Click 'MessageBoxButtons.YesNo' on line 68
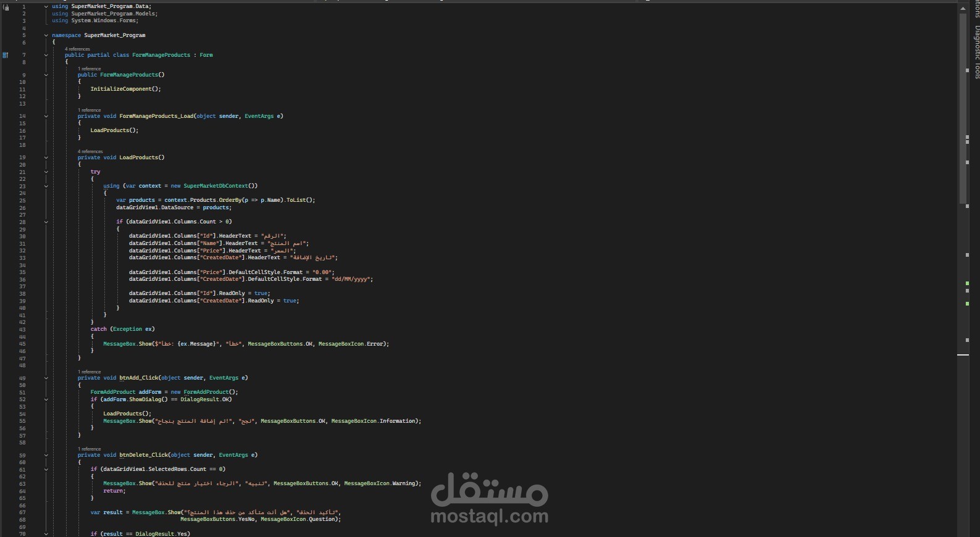 click(x=217, y=519)
